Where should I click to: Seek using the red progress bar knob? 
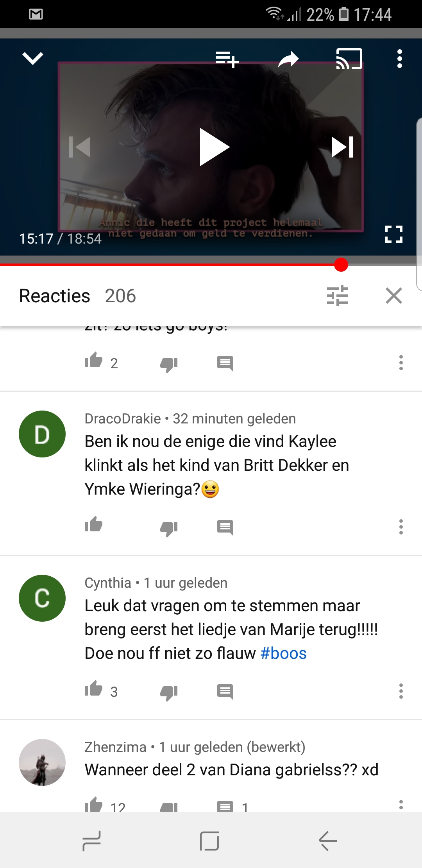(x=341, y=265)
